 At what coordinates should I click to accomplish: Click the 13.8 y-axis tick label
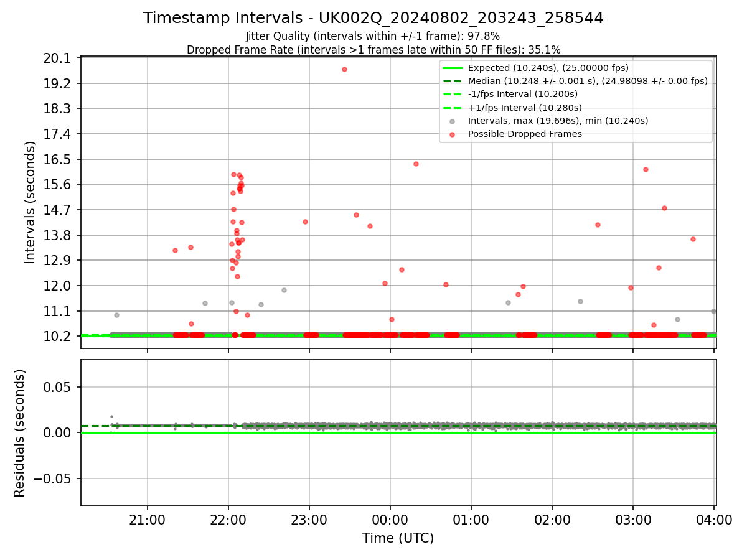[59, 235]
